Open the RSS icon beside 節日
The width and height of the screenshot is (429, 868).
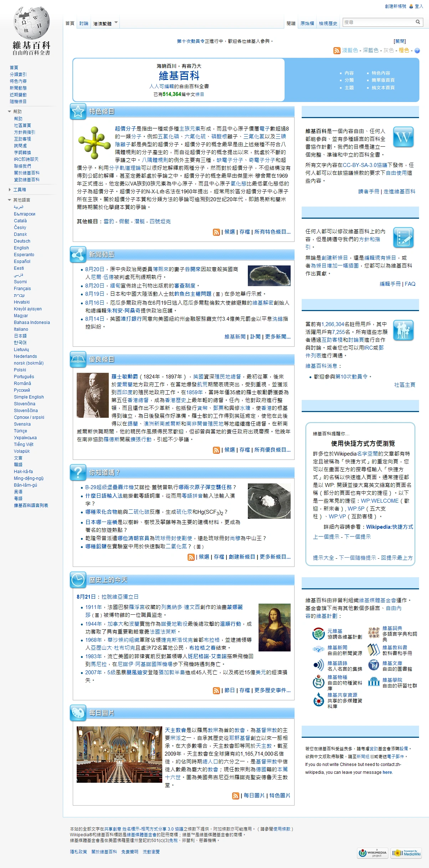(216, 691)
